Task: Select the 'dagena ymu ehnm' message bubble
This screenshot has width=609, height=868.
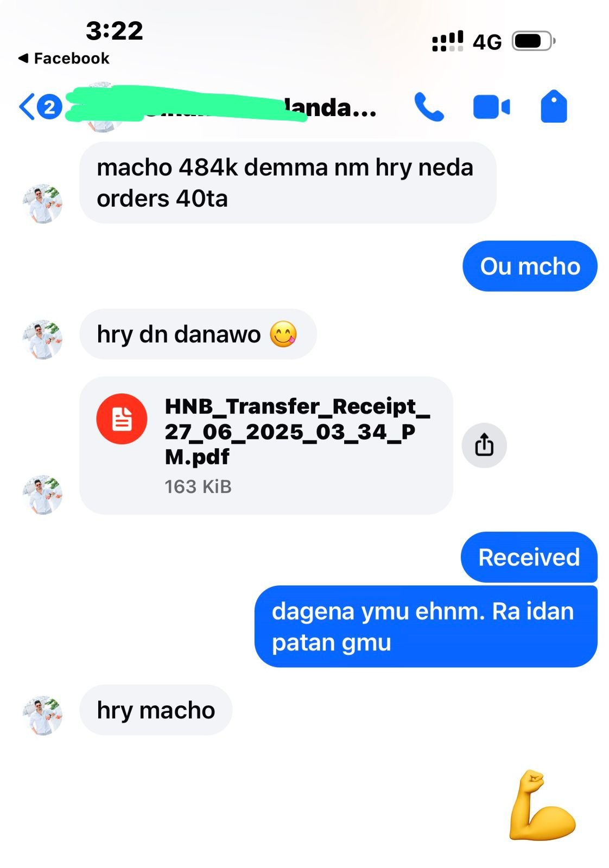Action: (426, 627)
